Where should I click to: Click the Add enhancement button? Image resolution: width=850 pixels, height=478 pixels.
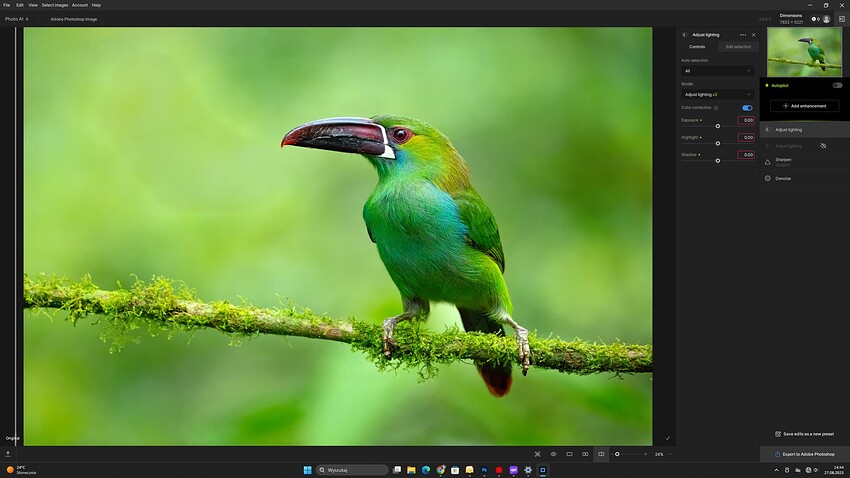pyautogui.click(x=804, y=105)
